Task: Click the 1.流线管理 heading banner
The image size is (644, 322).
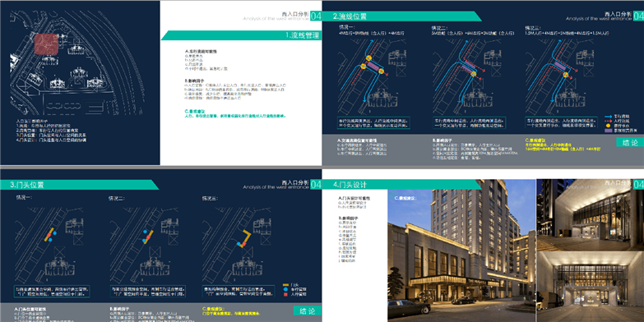Action: 241,35
